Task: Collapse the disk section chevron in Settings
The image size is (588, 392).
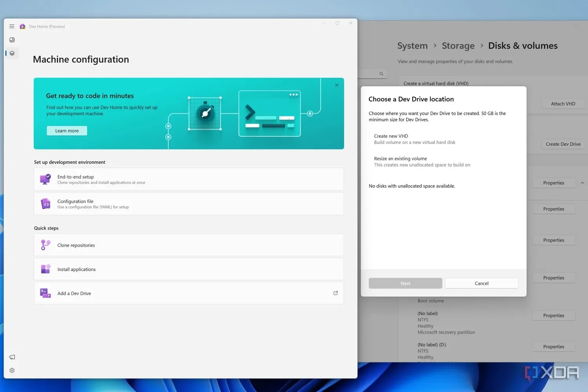Action: pos(582,183)
